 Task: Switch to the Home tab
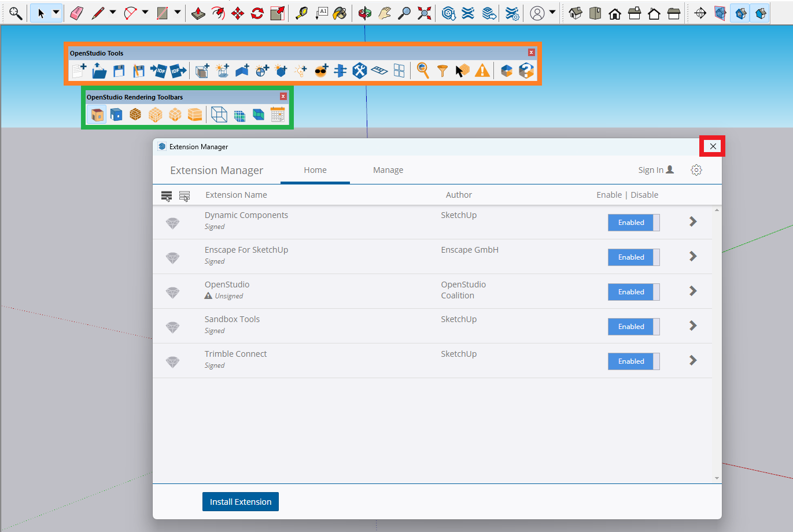point(315,170)
